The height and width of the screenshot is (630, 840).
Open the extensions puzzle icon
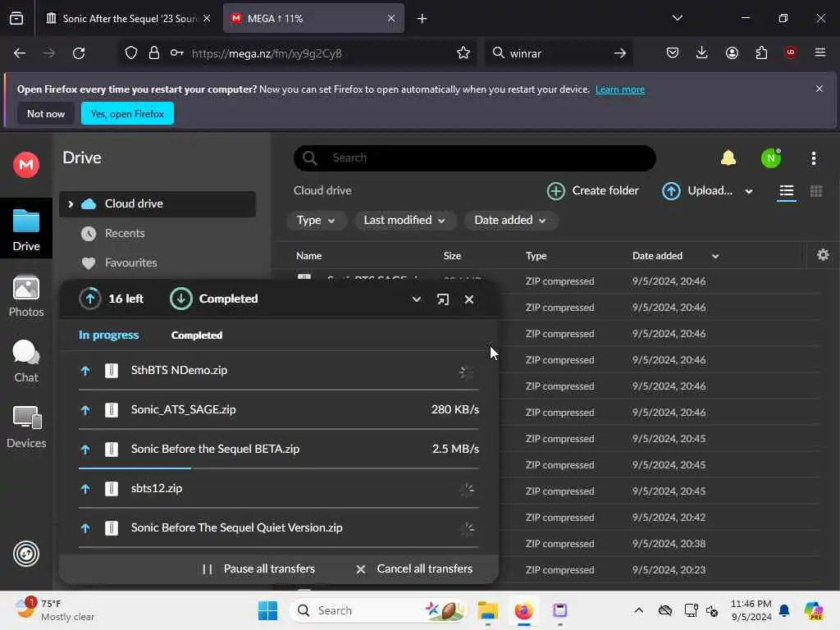tap(761, 52)
